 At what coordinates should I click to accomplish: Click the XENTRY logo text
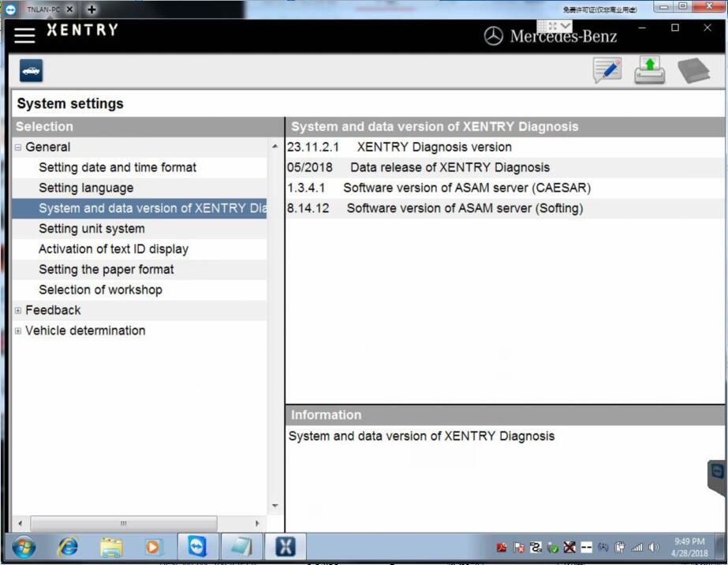(82, 30)
